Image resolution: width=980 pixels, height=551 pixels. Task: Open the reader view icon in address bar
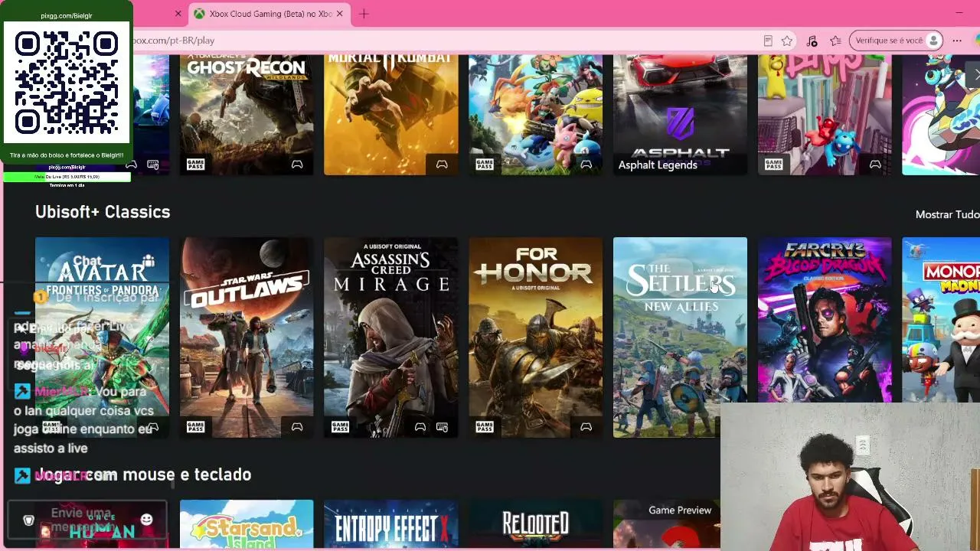click(x=768, y=41)
